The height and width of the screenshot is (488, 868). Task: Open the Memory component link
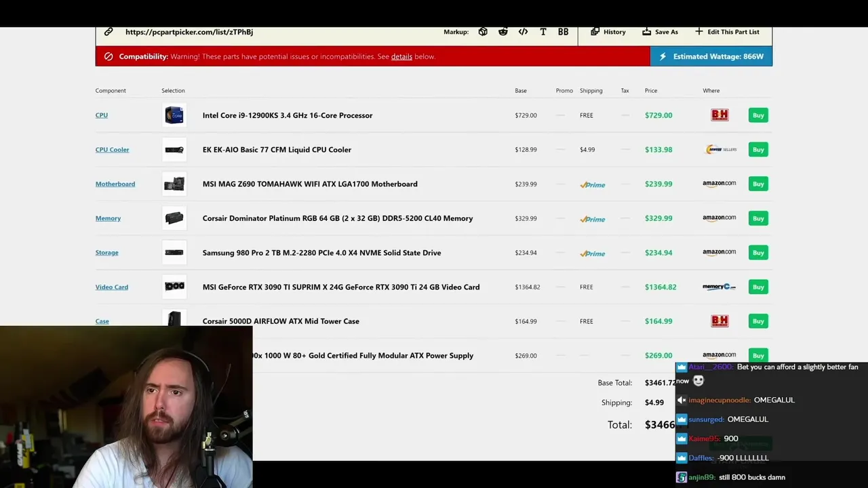[x=108, y=218]
